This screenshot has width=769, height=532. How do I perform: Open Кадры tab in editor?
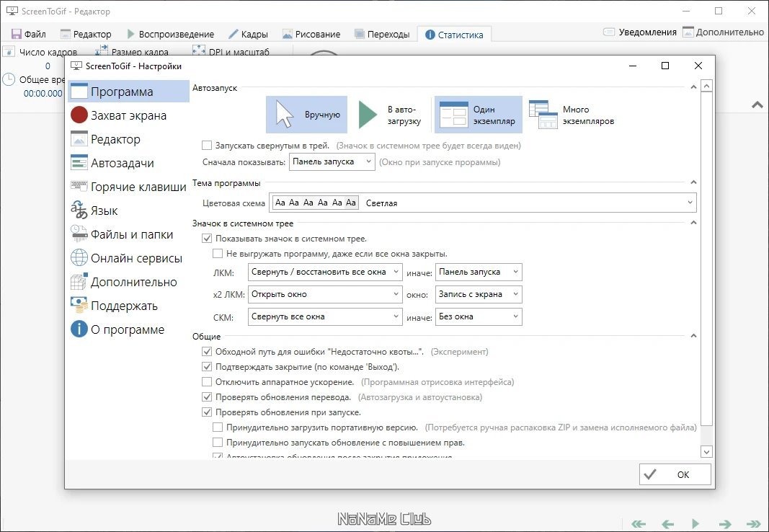248,34
